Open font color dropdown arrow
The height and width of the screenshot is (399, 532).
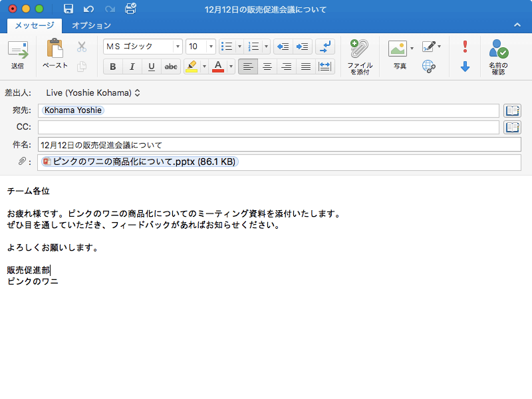[x=231, y=66]
